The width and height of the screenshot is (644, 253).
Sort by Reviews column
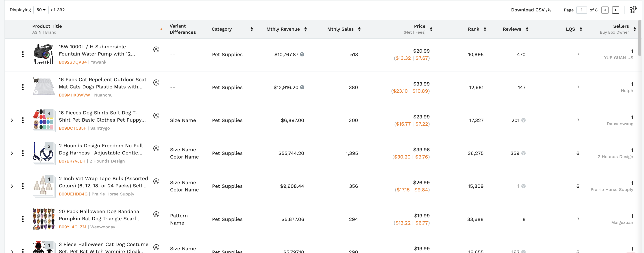pos(527,29)
